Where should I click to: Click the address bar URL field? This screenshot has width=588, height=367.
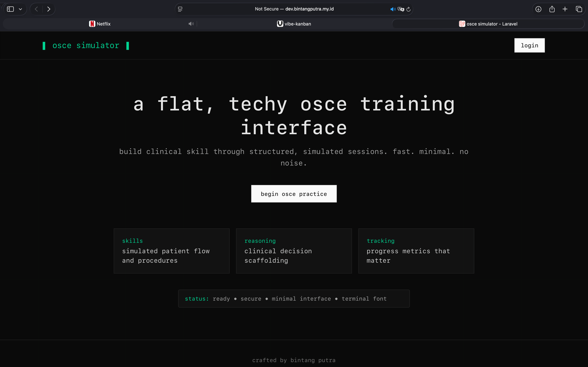click(x=294, y=9)
